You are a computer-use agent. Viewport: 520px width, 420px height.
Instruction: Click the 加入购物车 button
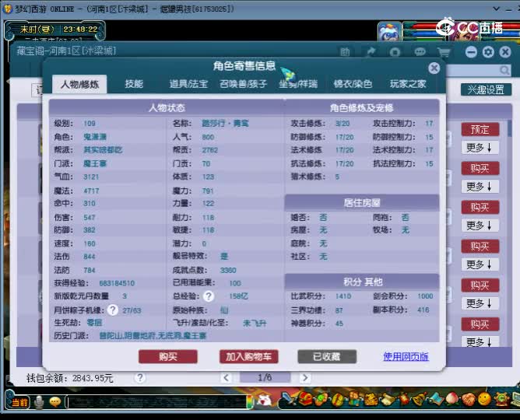(249, 356)
